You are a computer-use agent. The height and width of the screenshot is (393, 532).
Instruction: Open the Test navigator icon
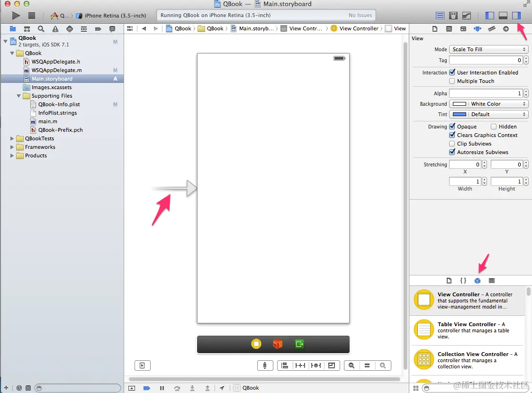[x=70, y=29]
